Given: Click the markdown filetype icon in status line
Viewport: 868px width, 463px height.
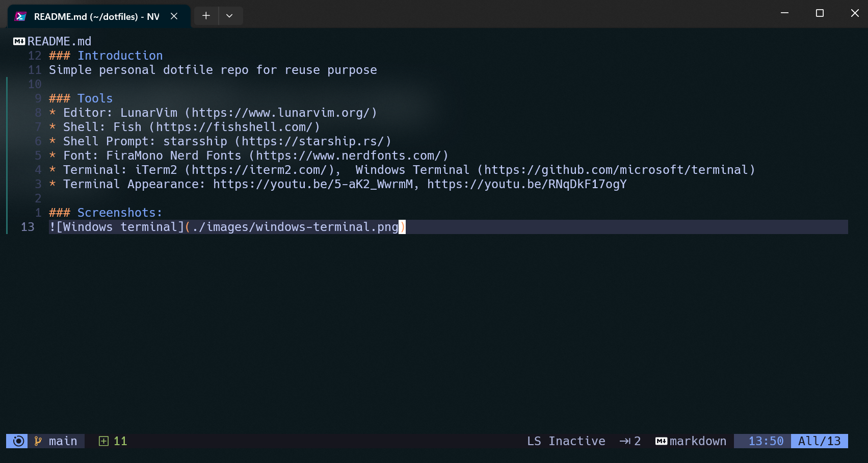Looking at the screenshot, I should click(661, 441).
